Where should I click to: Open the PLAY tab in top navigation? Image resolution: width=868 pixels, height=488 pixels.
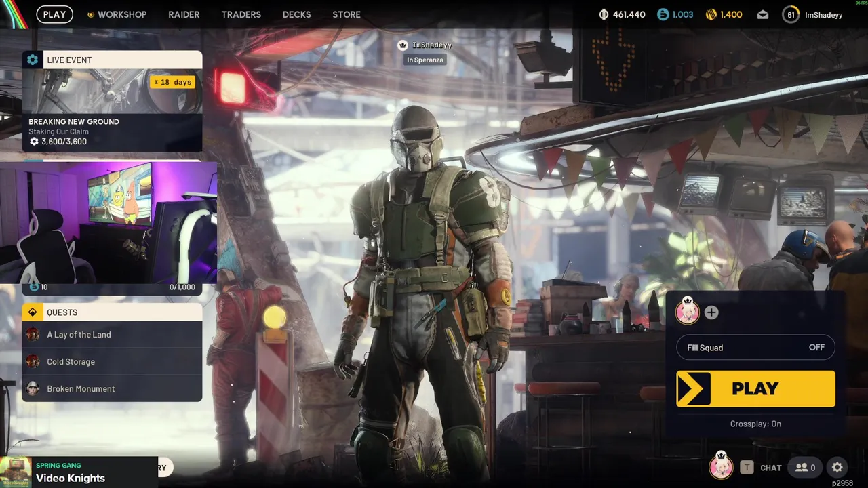[x=54, y=14]
